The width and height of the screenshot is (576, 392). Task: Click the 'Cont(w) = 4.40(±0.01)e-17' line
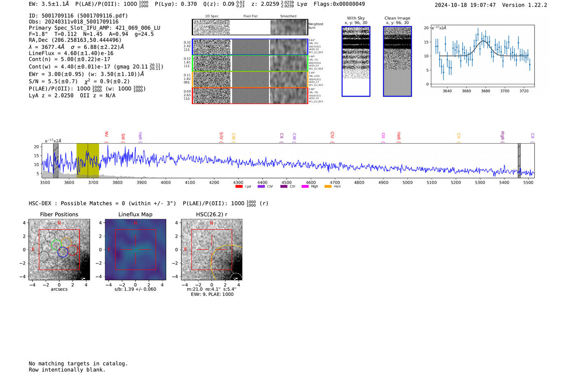[x=96, y=67]
